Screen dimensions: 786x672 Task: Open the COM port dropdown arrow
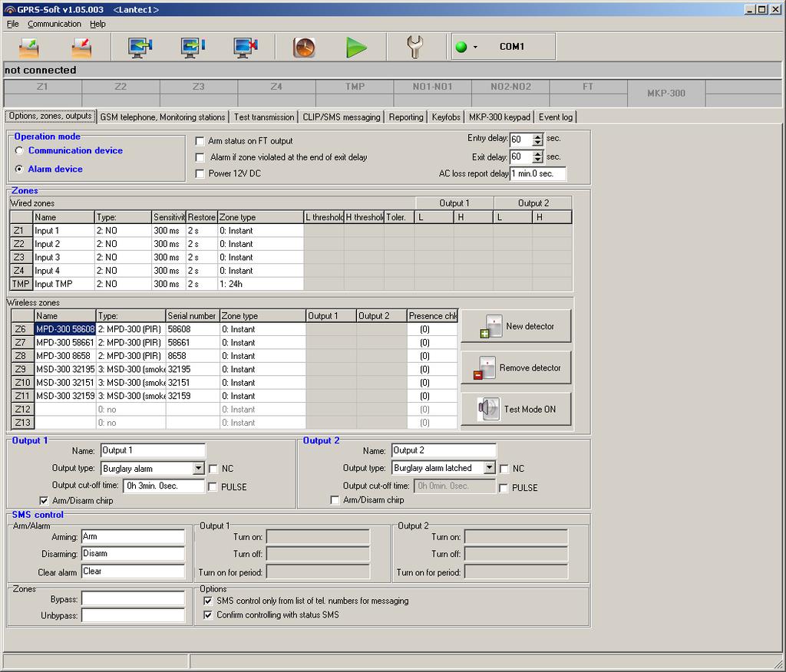tap(475, 47)
